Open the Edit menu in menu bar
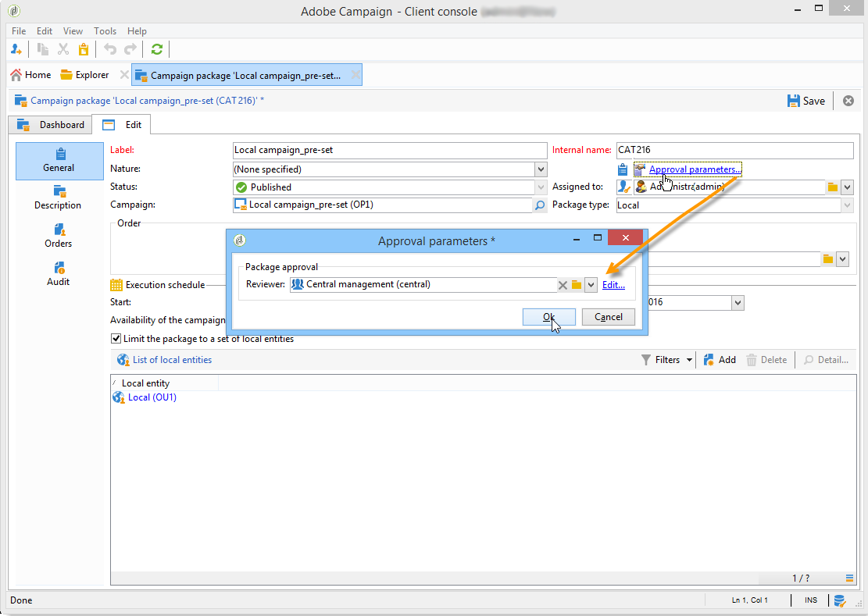The image size is (868, 616). click(45, 31)
